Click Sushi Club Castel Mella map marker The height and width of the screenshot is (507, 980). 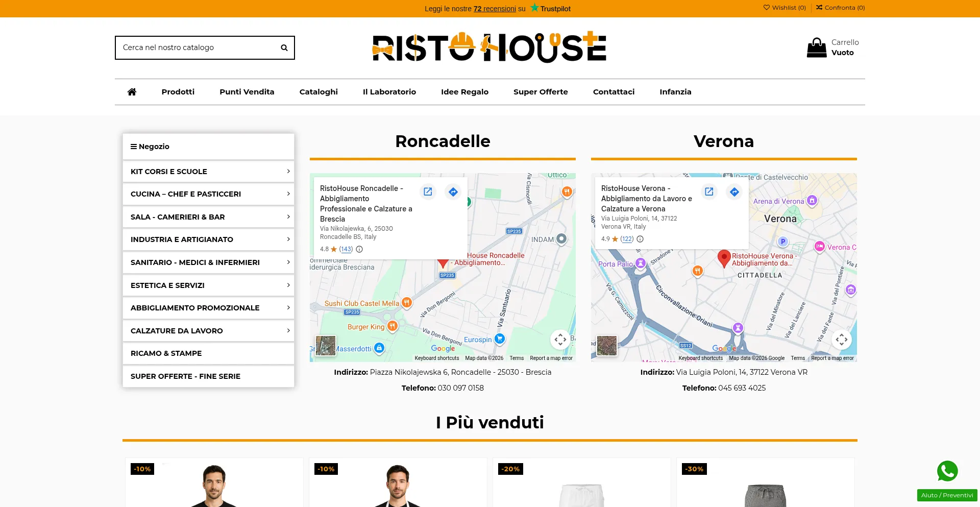[407, 303]
